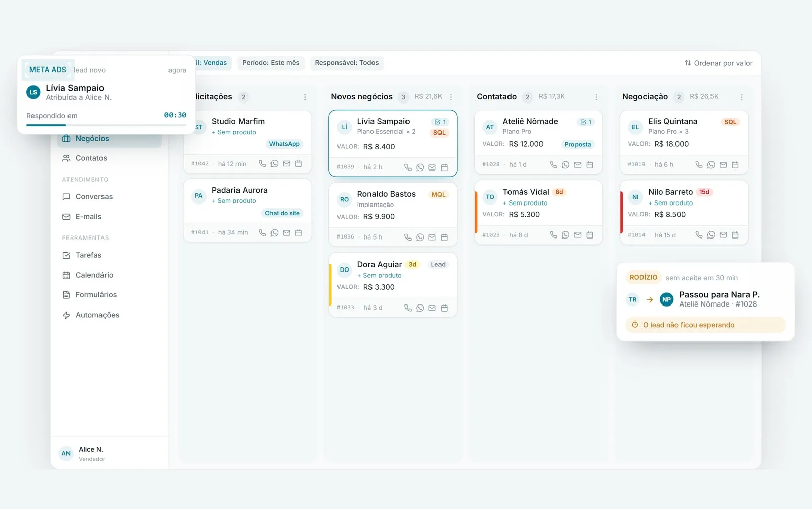Click the Formulários document icon
The width and height of the screenshot is (812, 509).
point(66,295)
